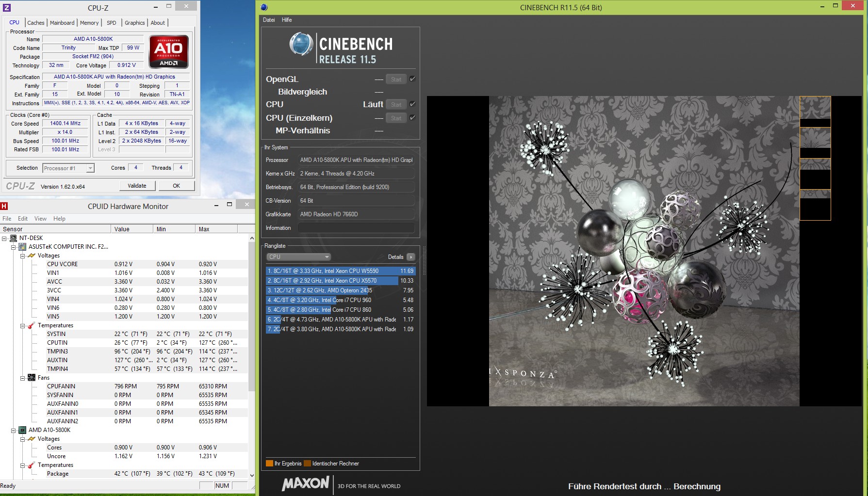The width and height of the screenshot is (868, 496).
Task: Click the brown Identischer Rechner color swatch
Action: pyautogui.click(x=307, y=464)
